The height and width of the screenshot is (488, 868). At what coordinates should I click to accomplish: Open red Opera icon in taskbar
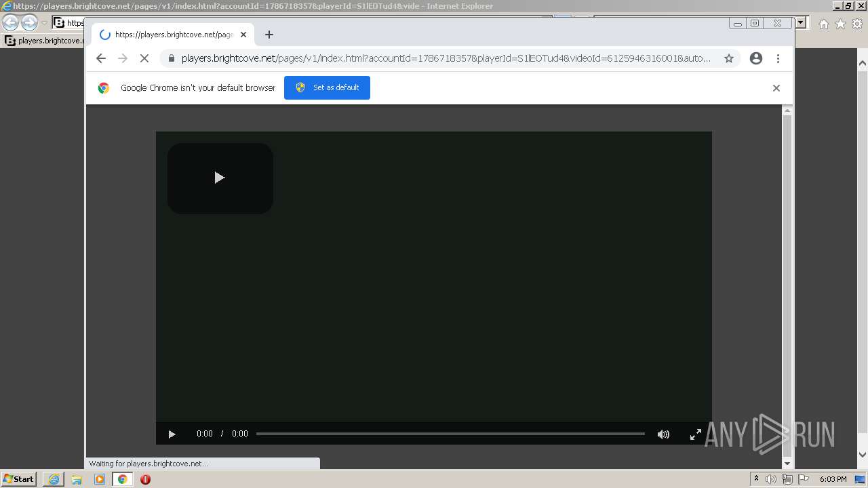145,479
